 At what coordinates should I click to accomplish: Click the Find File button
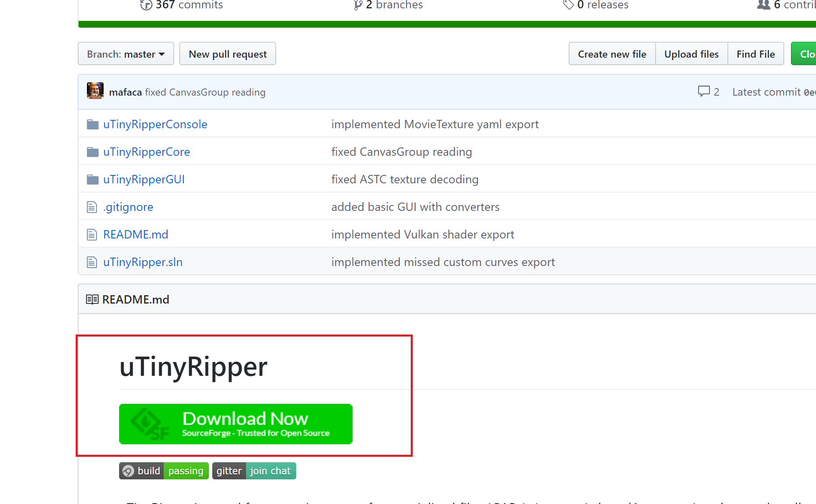(x=755, y=54)
